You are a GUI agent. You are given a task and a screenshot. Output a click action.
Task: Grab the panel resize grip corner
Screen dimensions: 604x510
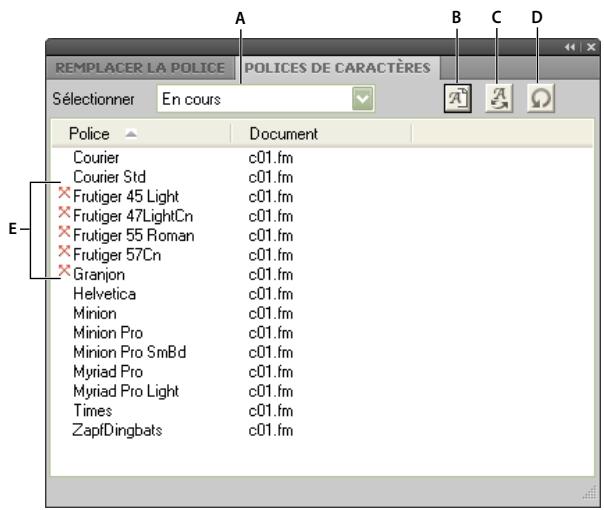click(x=589, y=493)
